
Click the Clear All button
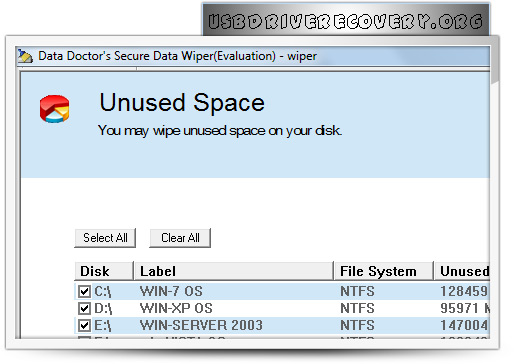pyautogui.click(x=180, y=238)
